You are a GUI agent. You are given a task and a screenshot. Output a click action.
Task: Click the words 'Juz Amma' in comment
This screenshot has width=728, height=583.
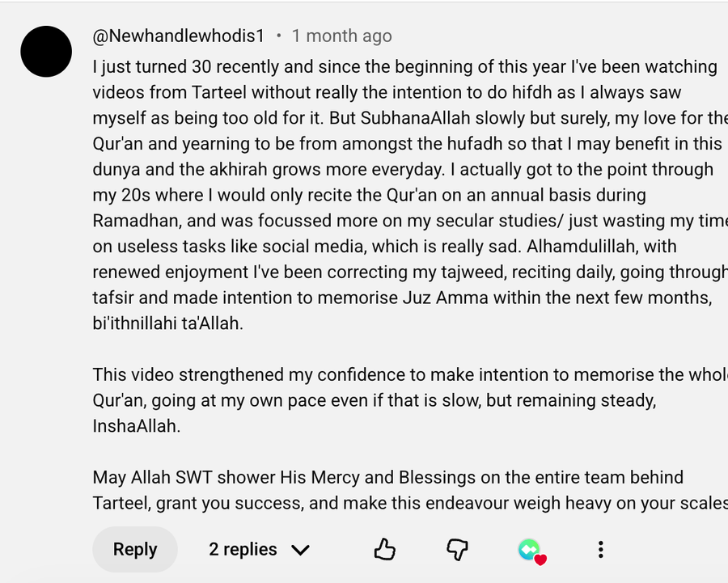(445, 298)
